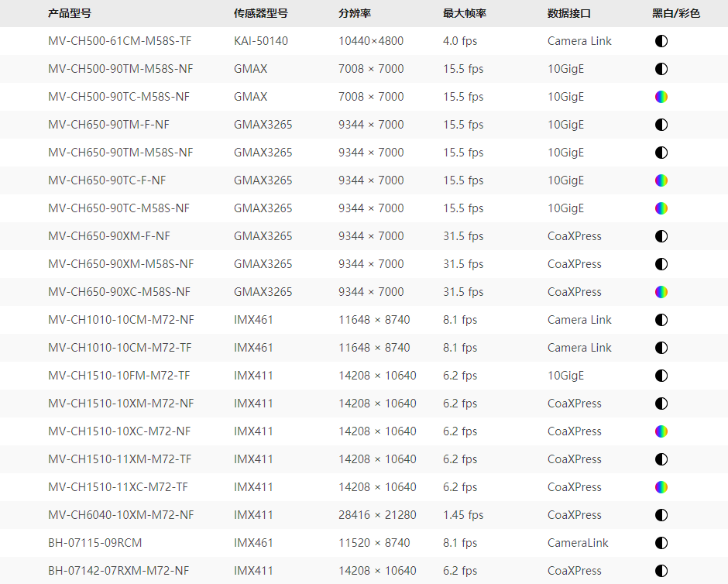Screen dimensions: 728x584
Task: Click the 产品型号 column header
Action: [70, 13]
